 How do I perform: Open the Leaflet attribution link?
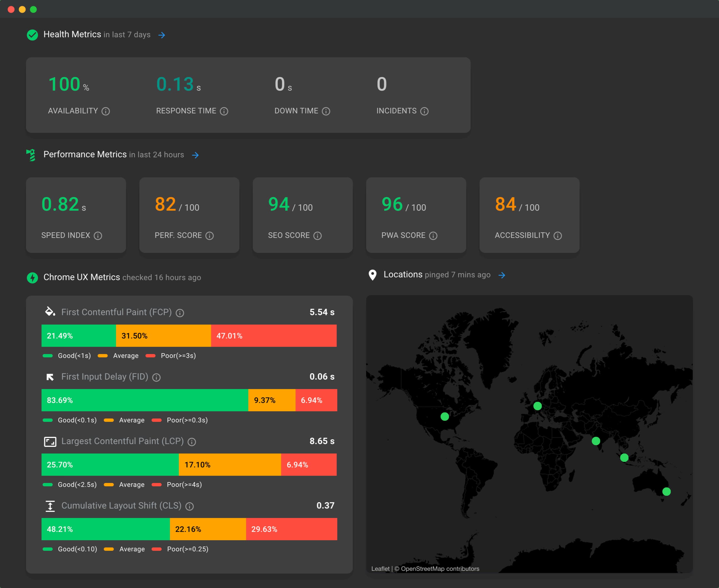380,569
